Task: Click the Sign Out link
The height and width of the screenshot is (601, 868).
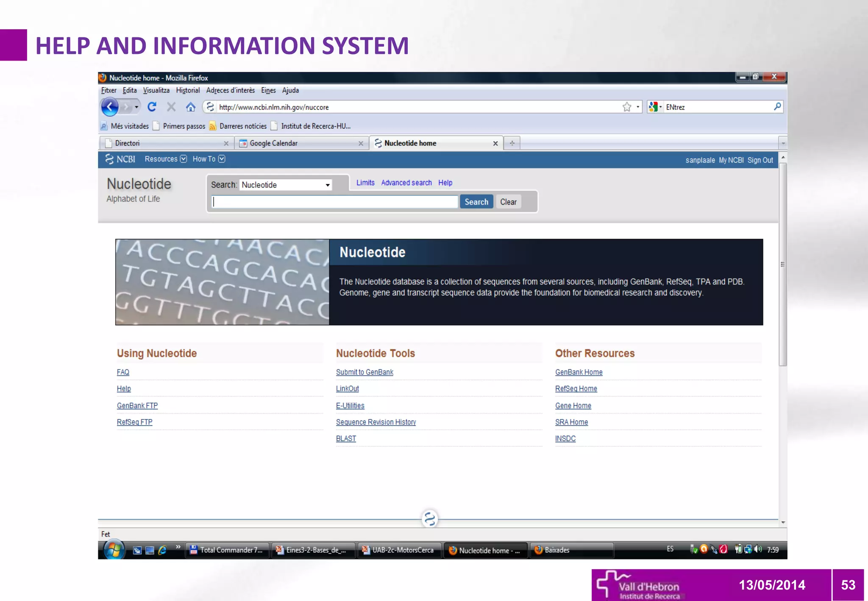Action: coord(760,160)
